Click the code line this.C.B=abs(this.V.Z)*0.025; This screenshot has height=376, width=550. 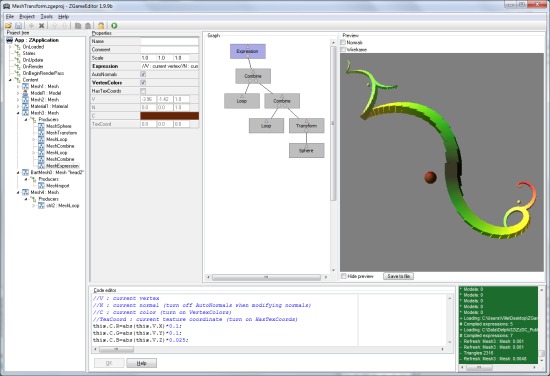[140, 340]
